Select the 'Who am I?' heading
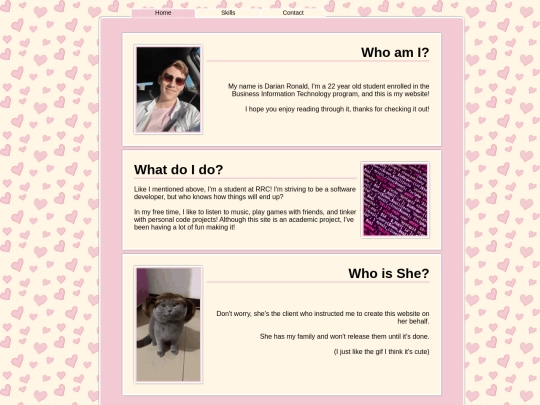This screenshot has width=540, height=405. pos(395,53)
